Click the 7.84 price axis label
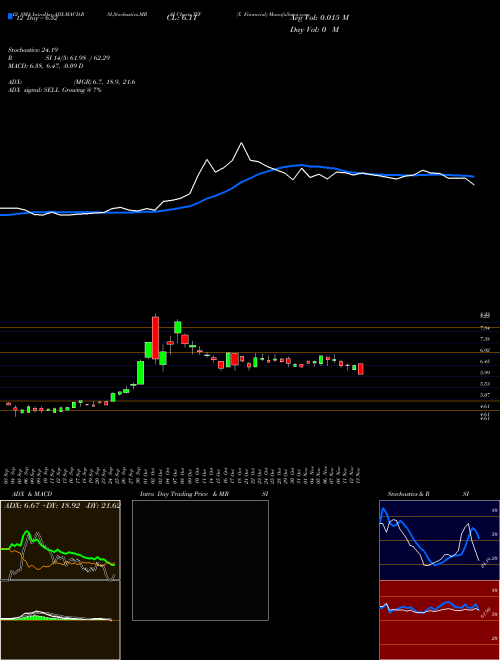The image size is (500, 660). point(485,328)
